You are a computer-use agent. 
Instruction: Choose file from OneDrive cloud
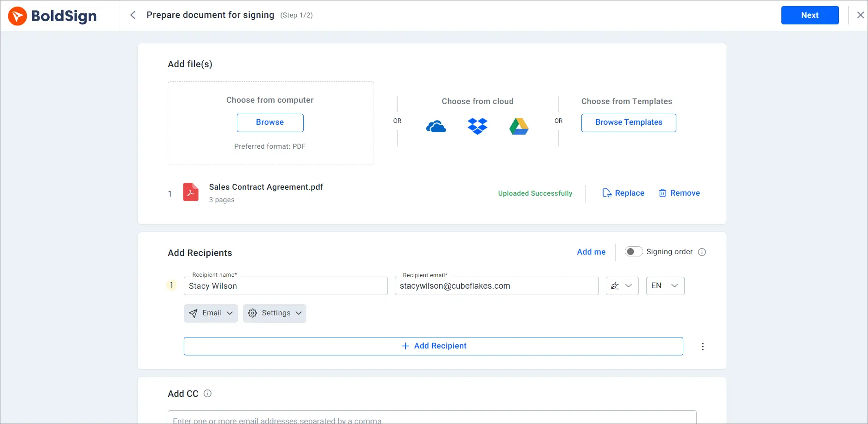pyautogui.click(x=436, y=126)
